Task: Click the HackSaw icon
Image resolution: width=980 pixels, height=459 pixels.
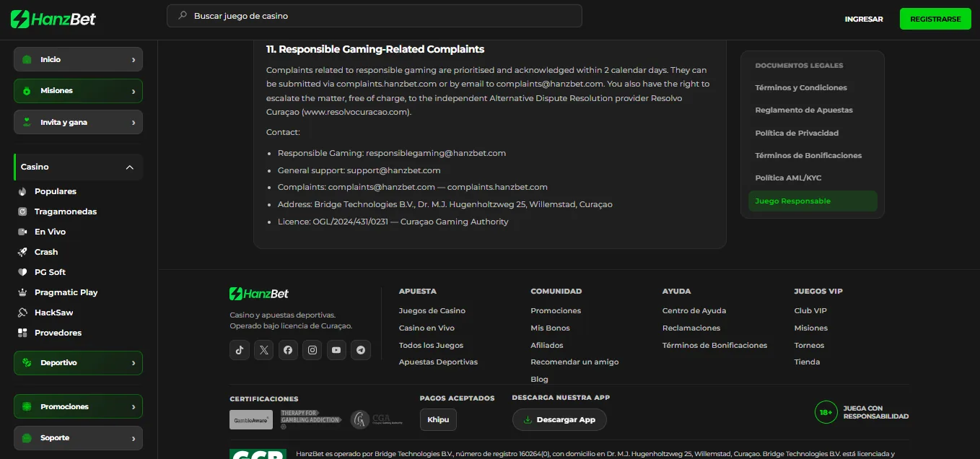Action: point(22,312)
